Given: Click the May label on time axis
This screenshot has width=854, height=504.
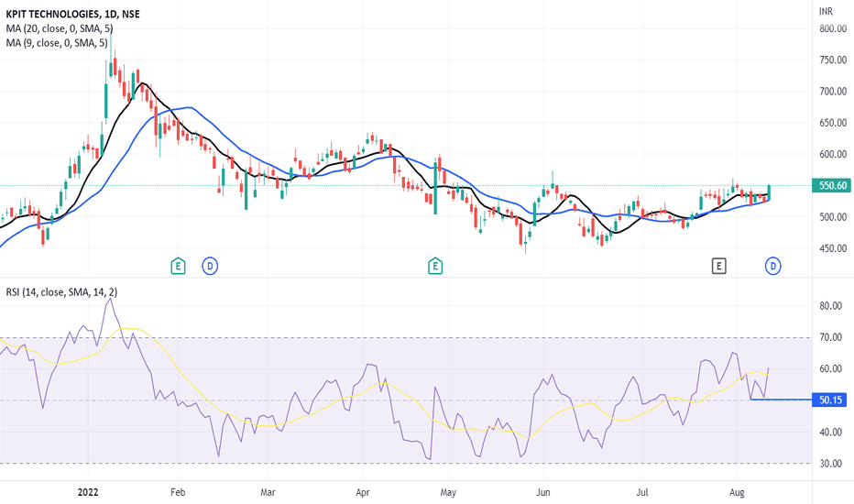Looking at the screenshot, I should (x=448, y=493).
